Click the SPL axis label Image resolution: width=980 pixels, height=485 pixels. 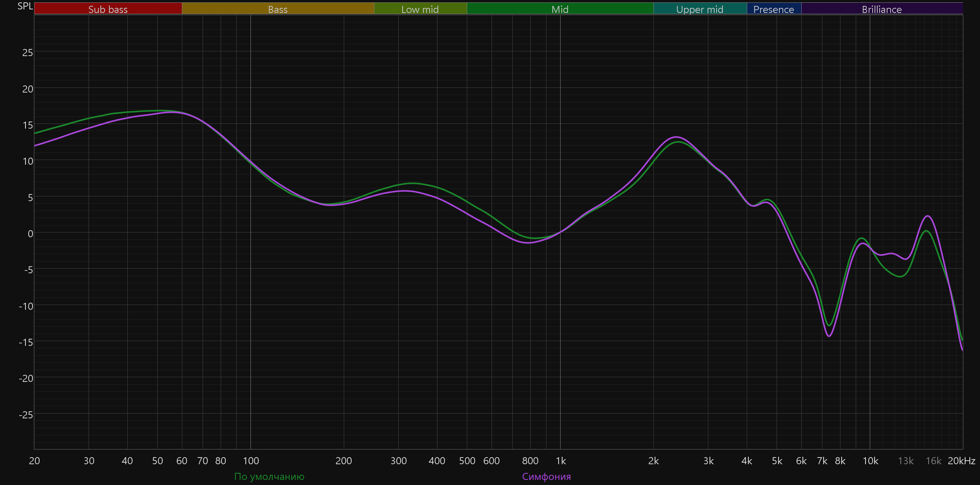pos(25,6)
